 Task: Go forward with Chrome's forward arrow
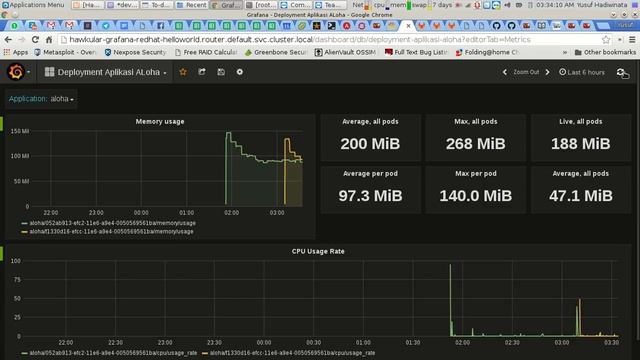(22, 40)
